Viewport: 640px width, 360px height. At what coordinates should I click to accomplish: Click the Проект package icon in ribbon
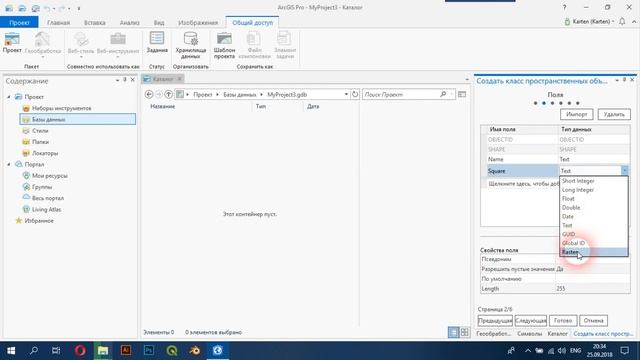click(12, 43)
